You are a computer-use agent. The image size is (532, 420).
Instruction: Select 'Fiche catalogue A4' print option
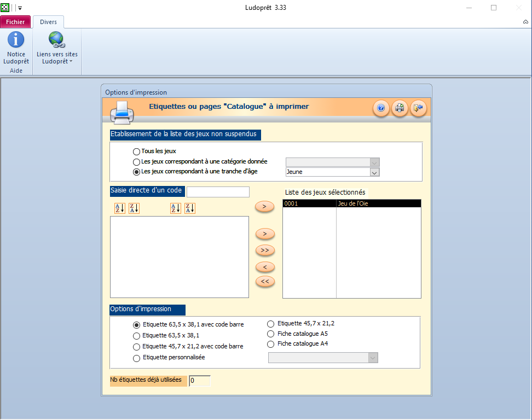pos(270,344)
